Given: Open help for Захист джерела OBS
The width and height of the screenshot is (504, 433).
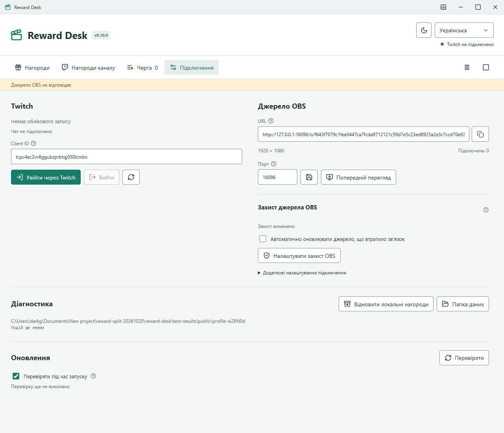Looking at the screenshot, I should pyautogui.click(x=486, y=210).
